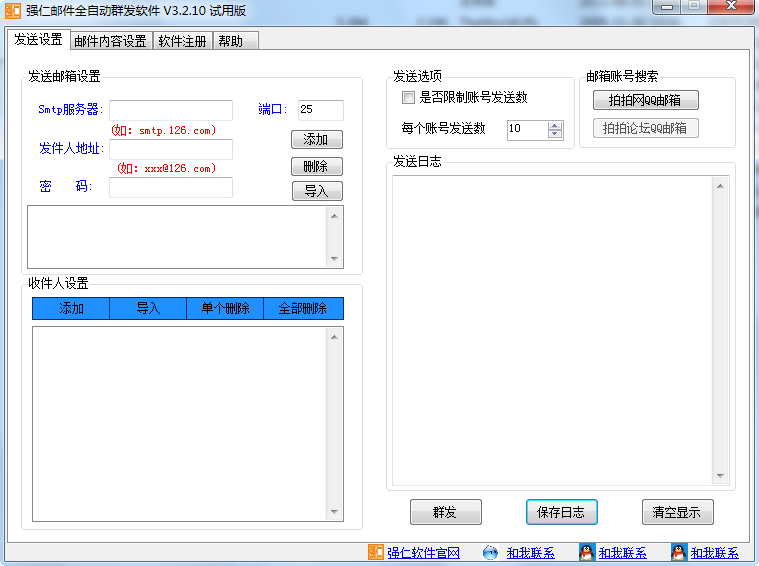Image resolution: width=759 pixels, height=566 pixels.
Task: Enable 是否限制账号发送数 checkbox
Action: (x=408, y=98)
